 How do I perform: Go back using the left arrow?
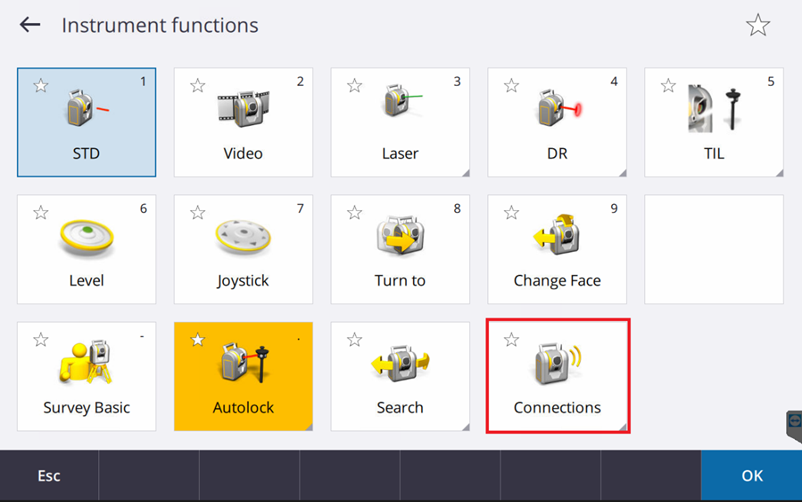30,25
